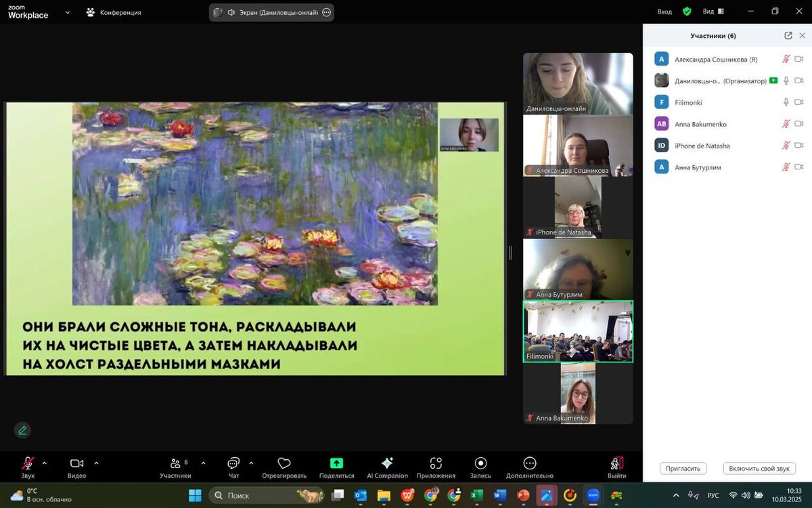
Task: Select highlighted Filimonki video tile
Action: [x=578, y=332]
